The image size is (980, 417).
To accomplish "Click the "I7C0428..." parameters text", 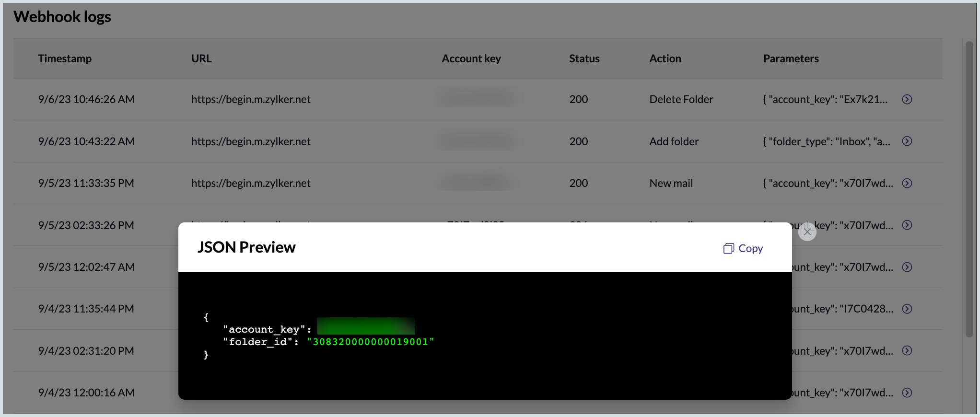I will tap(843, 309).
